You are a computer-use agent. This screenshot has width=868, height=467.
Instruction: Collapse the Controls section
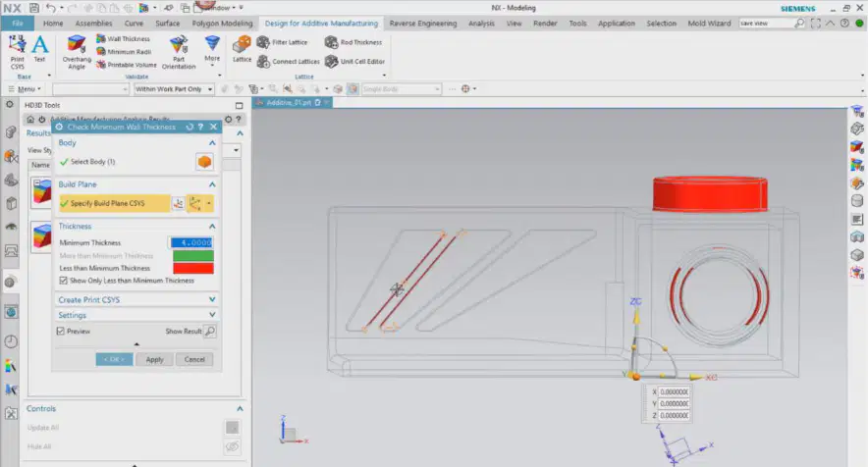point(240,408)
